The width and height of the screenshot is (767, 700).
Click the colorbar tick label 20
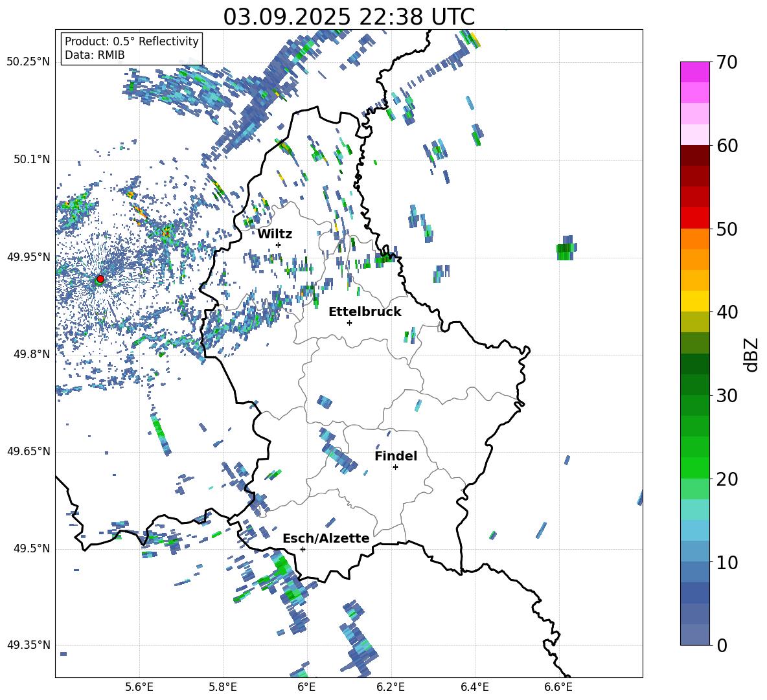coord(727,479)
